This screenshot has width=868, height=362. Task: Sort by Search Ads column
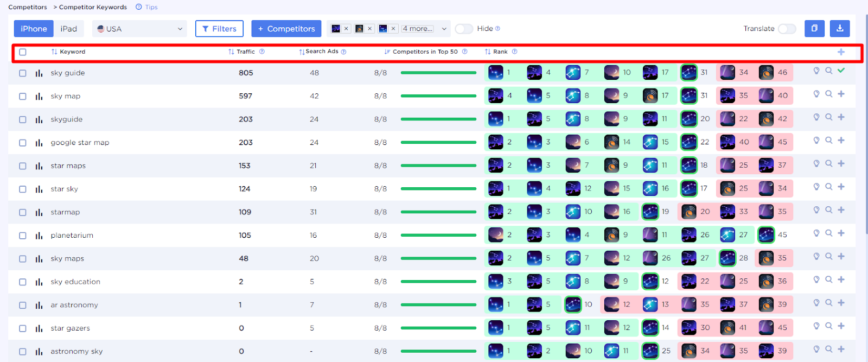pyautogui.click(x=319, y=52)
